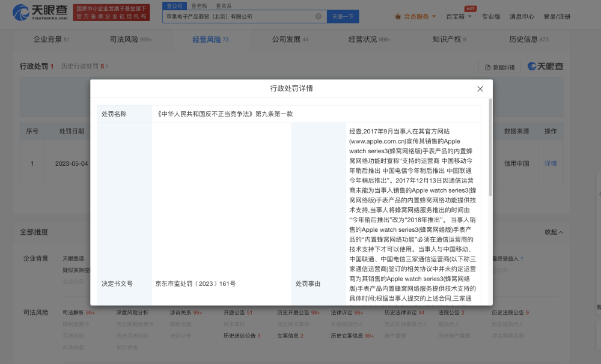Click the crown icon beside 会员服务
This screenshot has width=601, height=364.
[x=398, y=16]
